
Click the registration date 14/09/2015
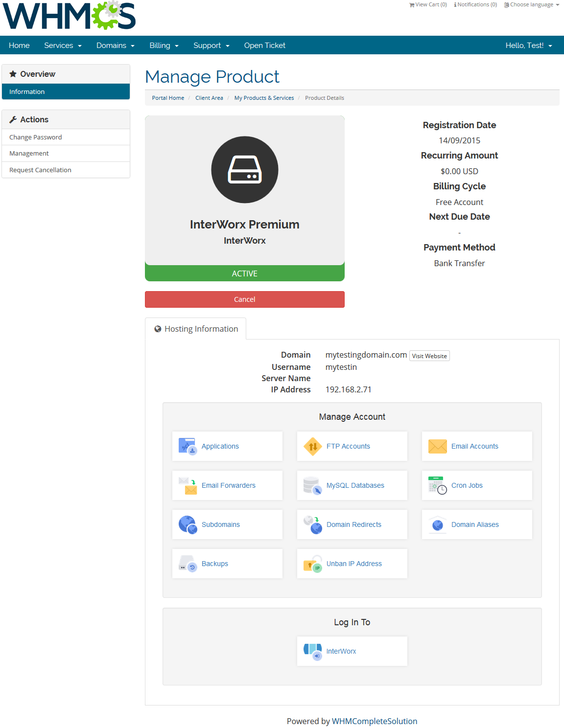coord(459,140)
